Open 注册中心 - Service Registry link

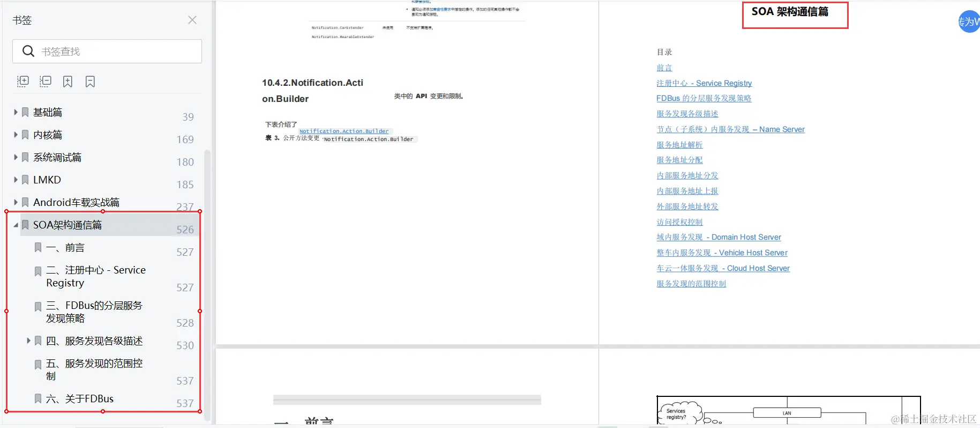pyautogui.click(x=704, y=83)
